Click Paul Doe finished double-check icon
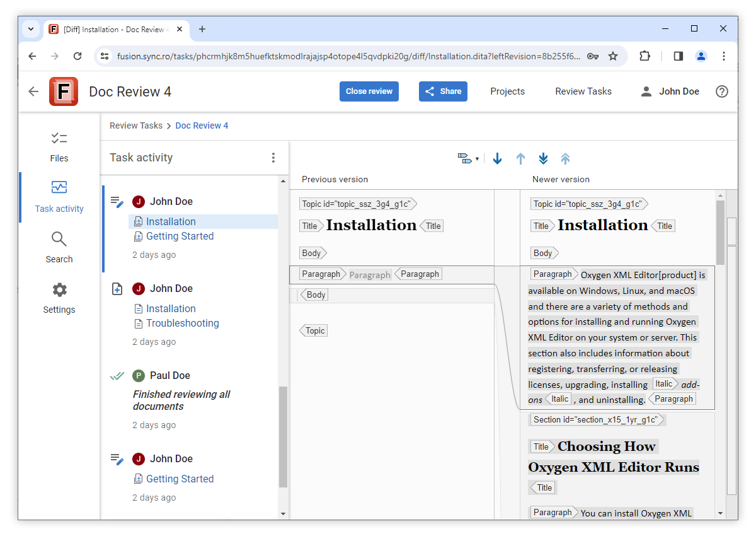Screen dimensions: 756x536 (x=117, y=376)
